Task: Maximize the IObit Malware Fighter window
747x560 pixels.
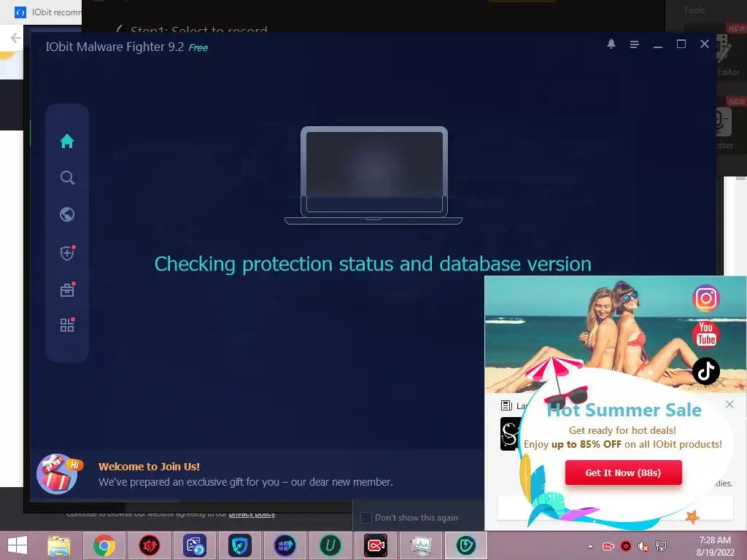Action: 681,44
